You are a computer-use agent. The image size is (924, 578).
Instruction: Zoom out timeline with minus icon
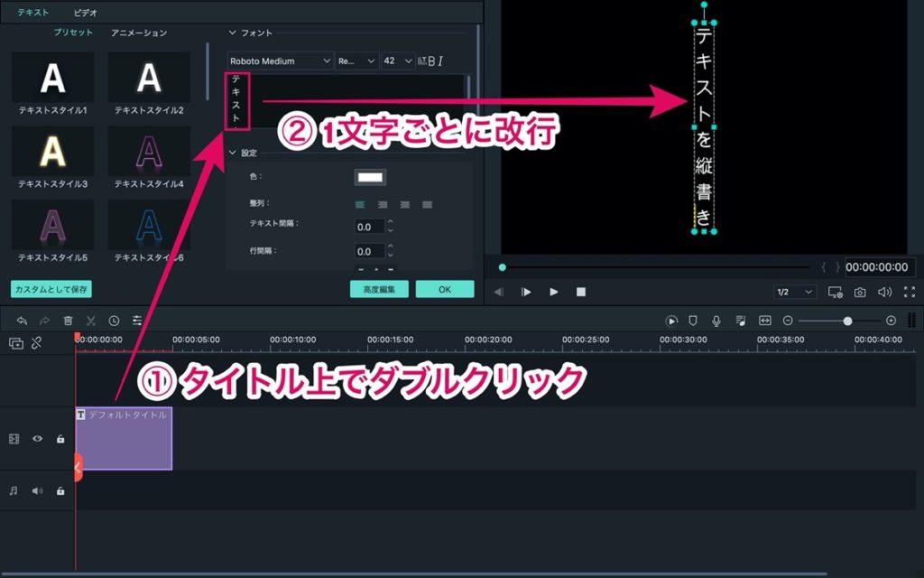pyautogui.click(x=788, y=321)
